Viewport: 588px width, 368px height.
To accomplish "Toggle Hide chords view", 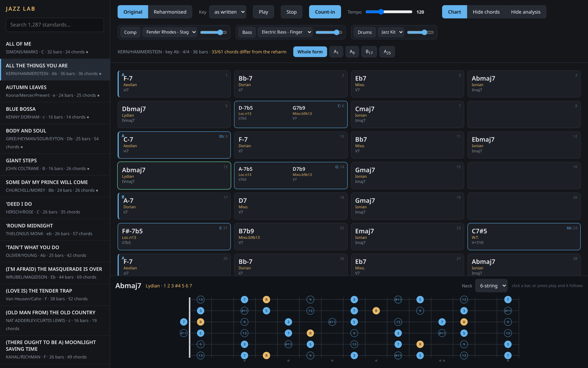I will (x=486, y=12).
